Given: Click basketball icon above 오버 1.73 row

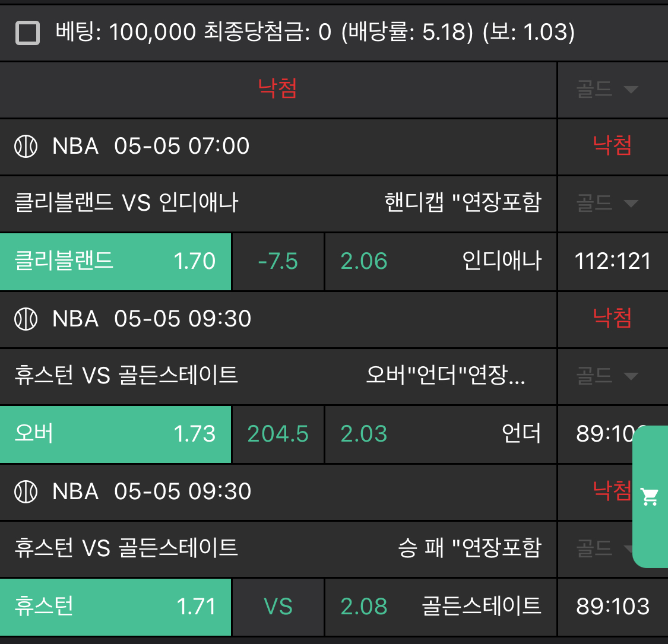Looking at the screenshot, I should [26, 319].
